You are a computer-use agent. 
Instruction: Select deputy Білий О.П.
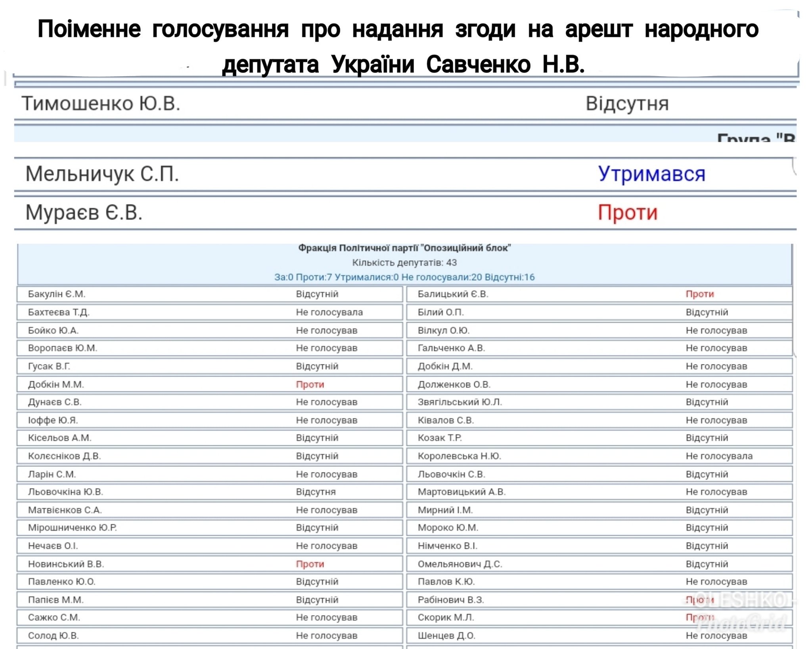[x=440, y=312]
